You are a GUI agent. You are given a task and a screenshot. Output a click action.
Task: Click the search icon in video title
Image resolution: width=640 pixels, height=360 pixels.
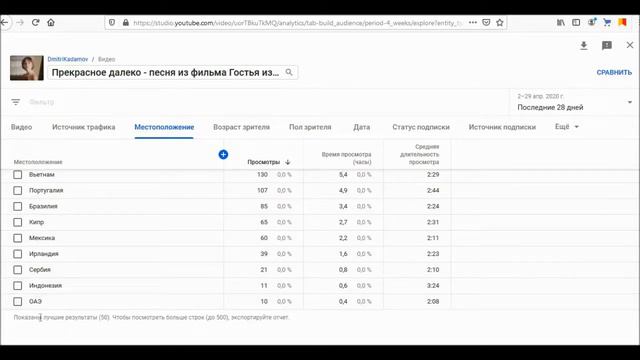(x=289, y=72)
